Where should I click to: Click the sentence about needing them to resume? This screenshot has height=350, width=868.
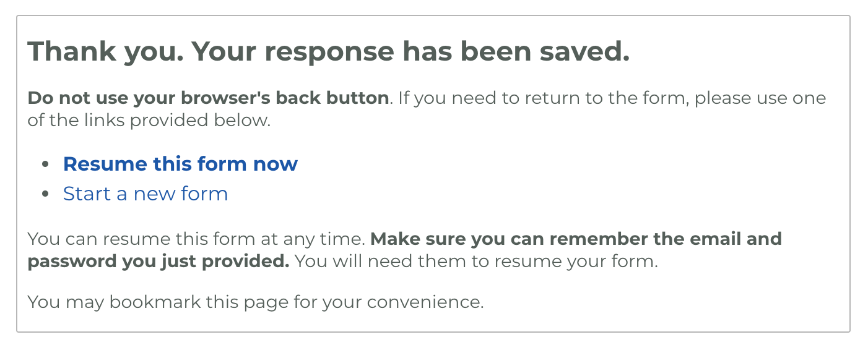point(476,261)
